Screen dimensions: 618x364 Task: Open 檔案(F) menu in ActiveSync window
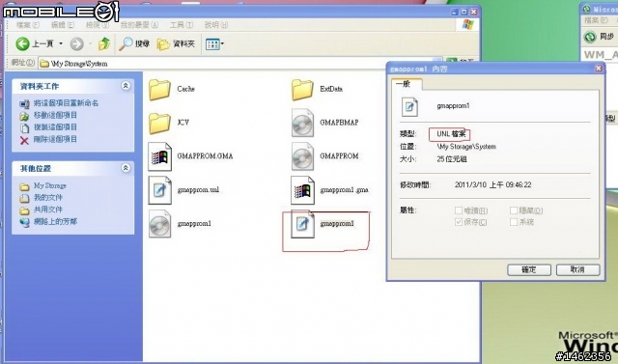click(x=596, y=20)
